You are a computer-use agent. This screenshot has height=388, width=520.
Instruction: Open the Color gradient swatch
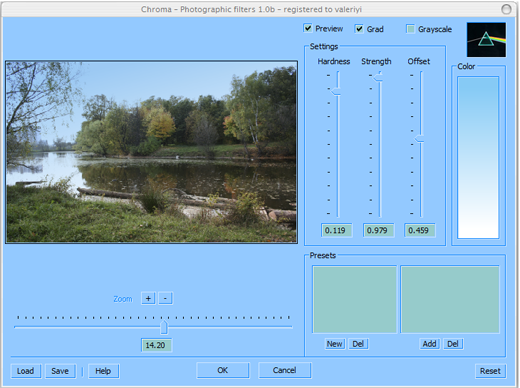coord(478,157)
